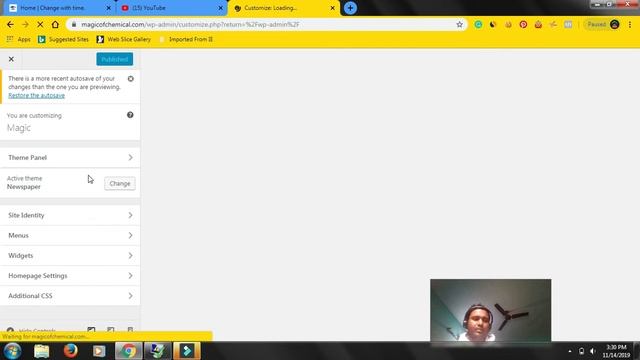Bookmark this page with the star
The width and height of the screenshot is (640, 360).
coord(460,24)
